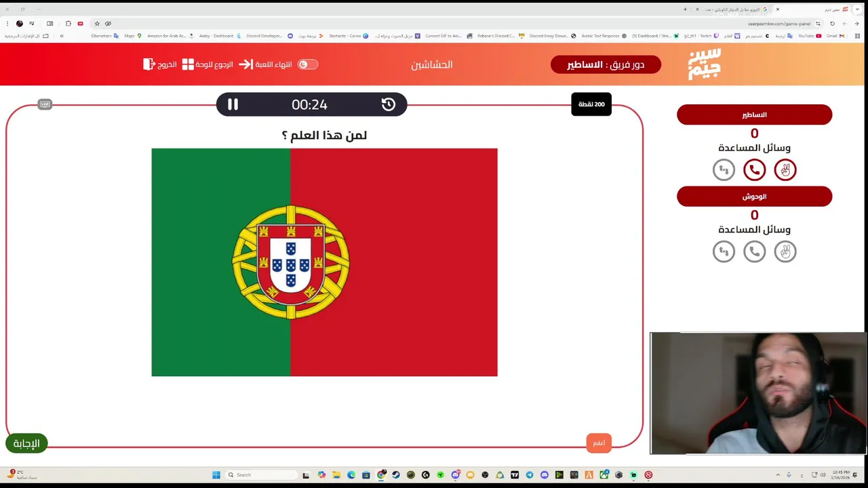868x488 pixels.
Task: Open a new browser tab with plus
Action: point(685,9)
